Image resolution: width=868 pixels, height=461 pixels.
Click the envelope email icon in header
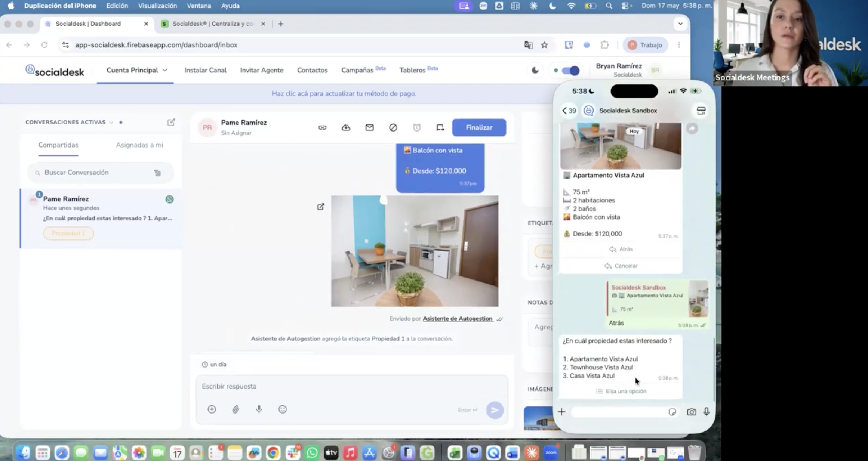click(369, 127)
